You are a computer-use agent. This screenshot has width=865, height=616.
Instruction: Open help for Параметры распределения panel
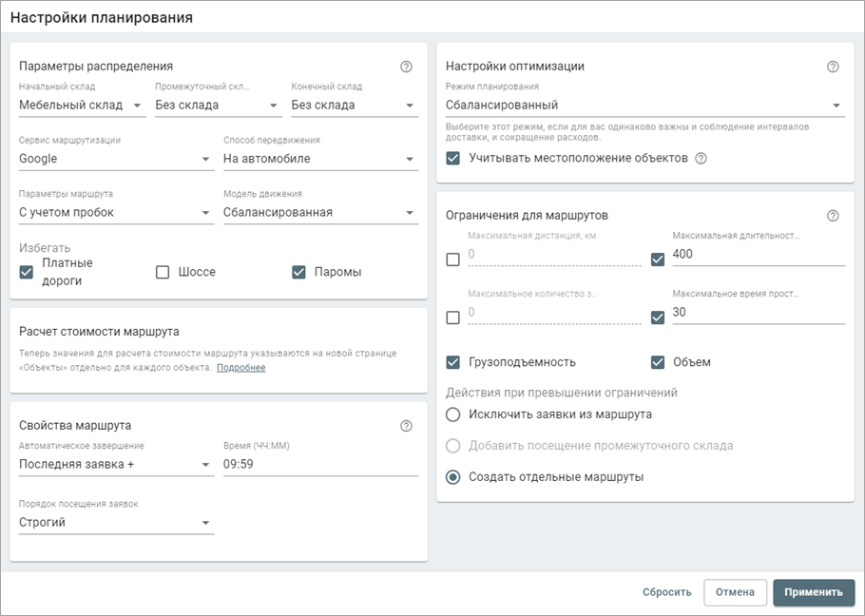(407, 67)
